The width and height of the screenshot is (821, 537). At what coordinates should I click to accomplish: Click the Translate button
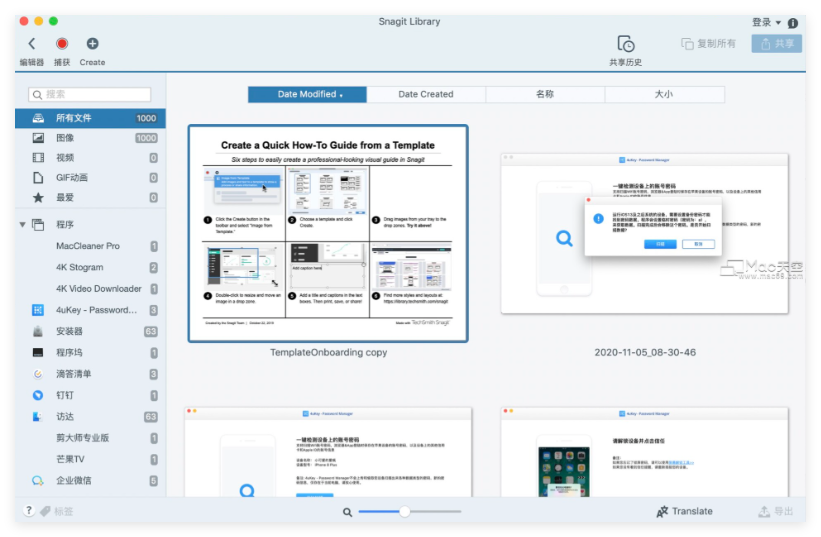click(x=684, y=511)
